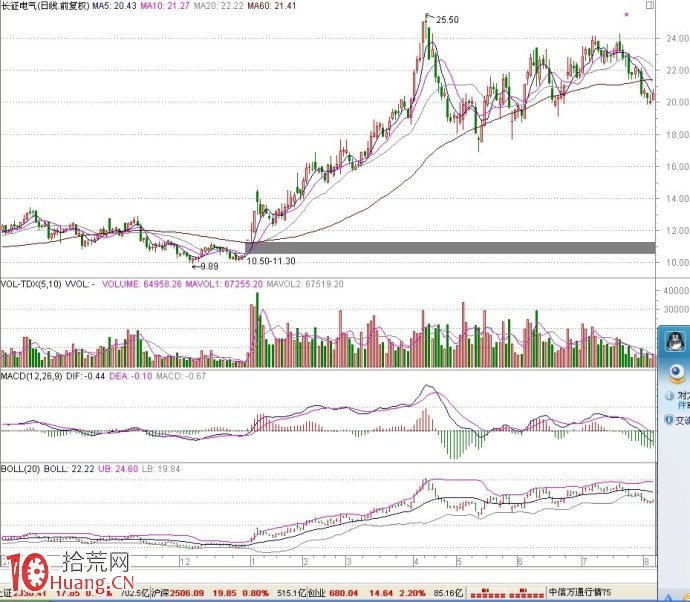Click the MACD: -0.67 value
Viewport: 690px width, 602px height.
[181, 376]
